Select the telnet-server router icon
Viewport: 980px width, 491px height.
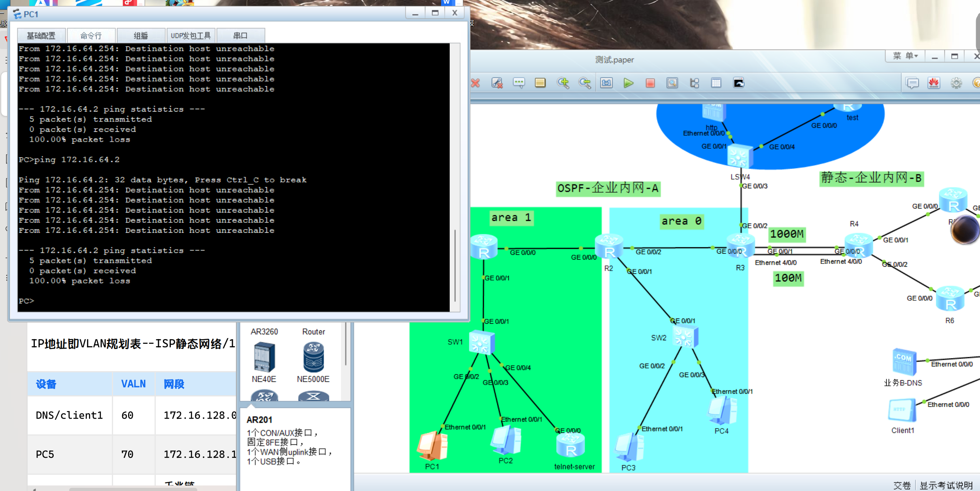pyautogui.click(x=571, y=446)
